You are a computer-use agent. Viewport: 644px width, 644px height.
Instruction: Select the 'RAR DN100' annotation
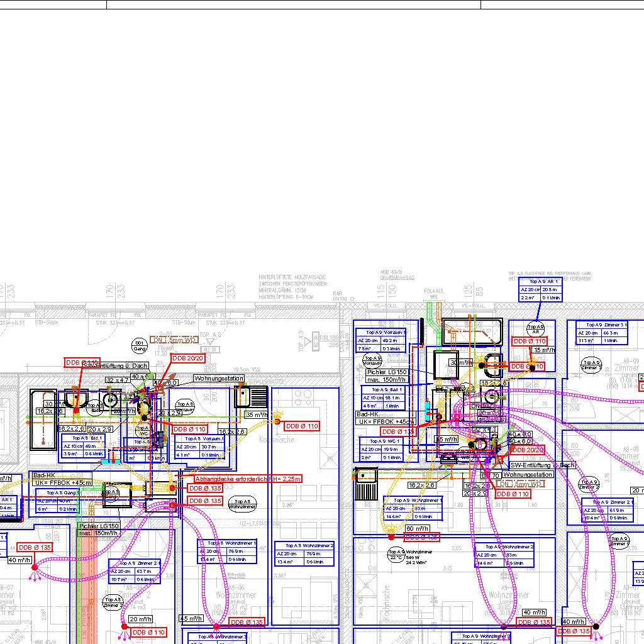click(340, 296)
